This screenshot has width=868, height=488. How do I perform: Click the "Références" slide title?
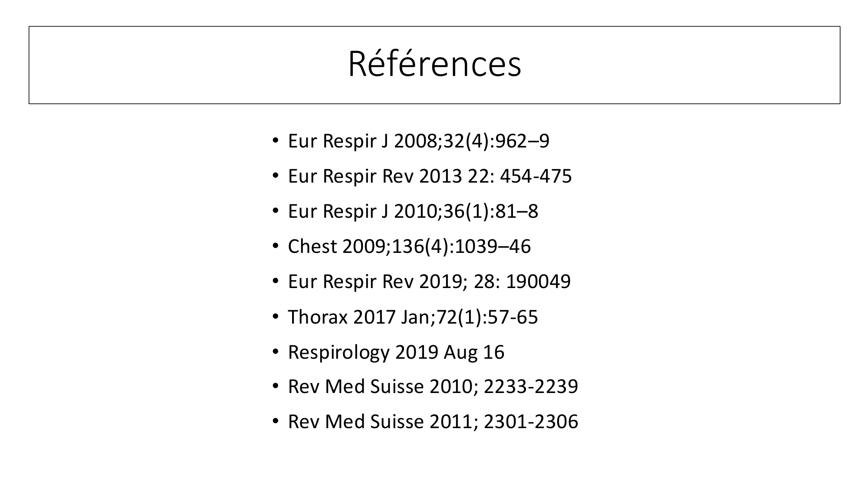click(x=434, y=65)
